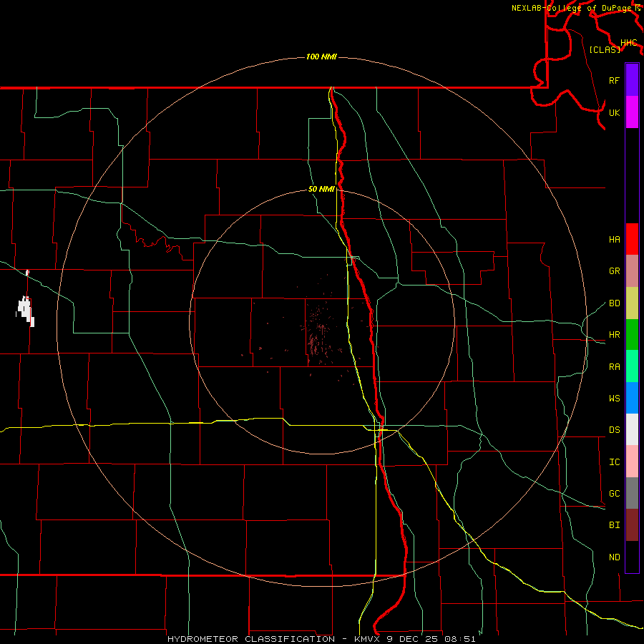Click the white dry snow echo blob
The width and height of the screenshot is (644, 644).
(26, 311)
